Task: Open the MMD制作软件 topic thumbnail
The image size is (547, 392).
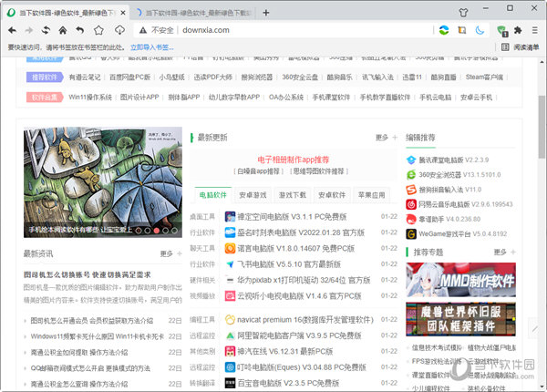Action: (460, 280)
